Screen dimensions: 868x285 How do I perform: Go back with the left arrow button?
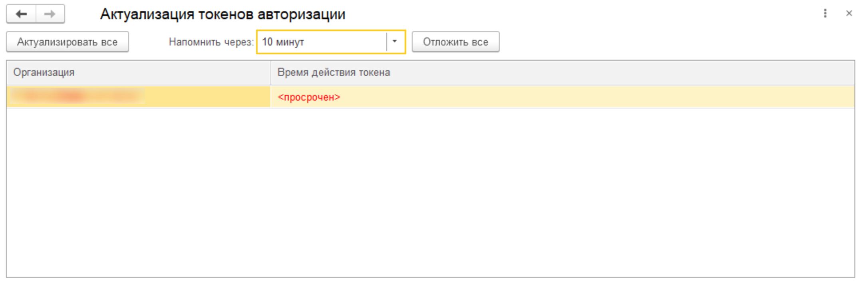[21, 14]
